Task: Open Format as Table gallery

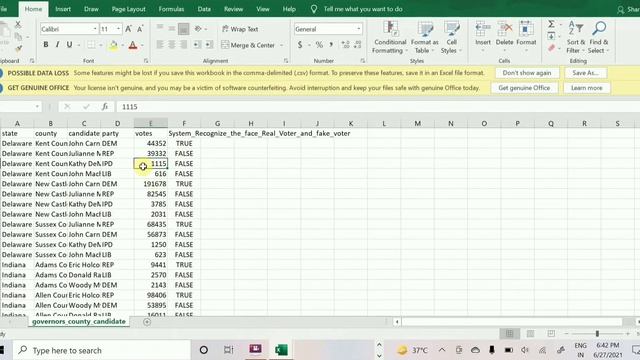Action: pos(424,38)
